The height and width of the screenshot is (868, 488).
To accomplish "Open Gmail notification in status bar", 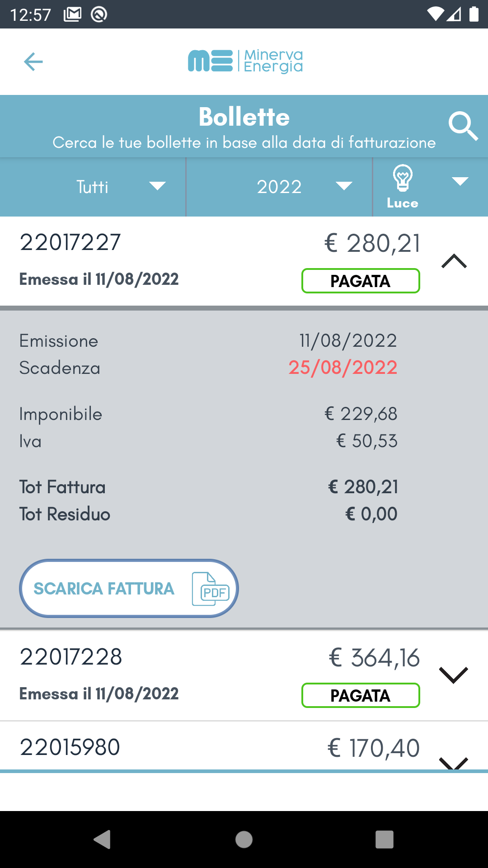I will click(x=73, y=14).
